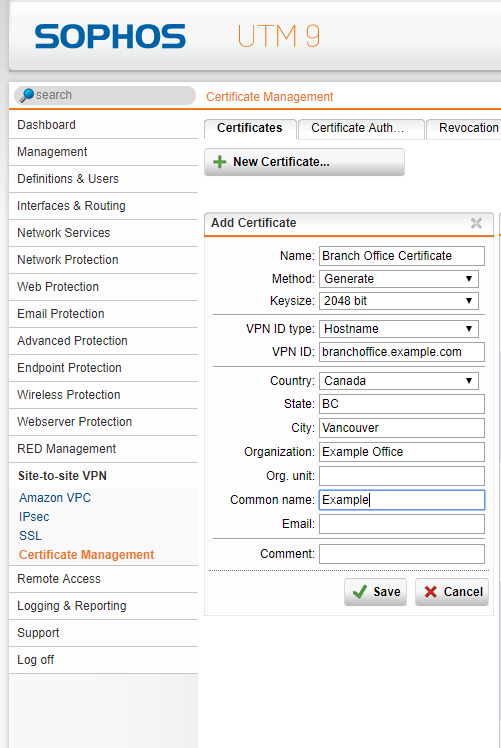The image size is (501, 748).
Task: Open Definitions & Users menu
Action: (x=103, y=179)
